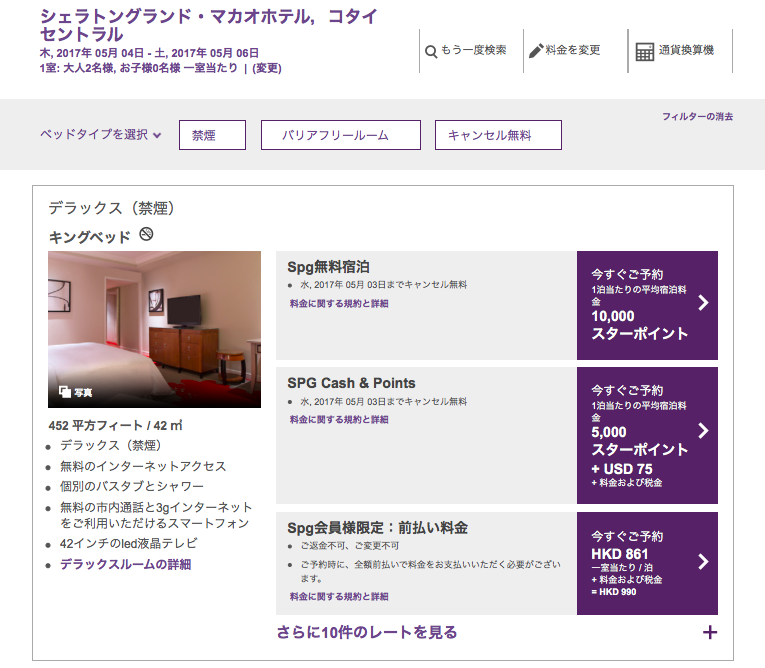Open the photo gallery icon 写真
Image resolution: width=765 pixels, height=668 pixels.
coord(64,391)
